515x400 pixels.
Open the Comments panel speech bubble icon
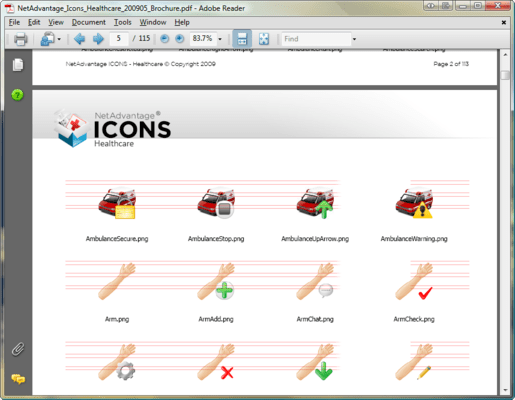pos(18,379)
